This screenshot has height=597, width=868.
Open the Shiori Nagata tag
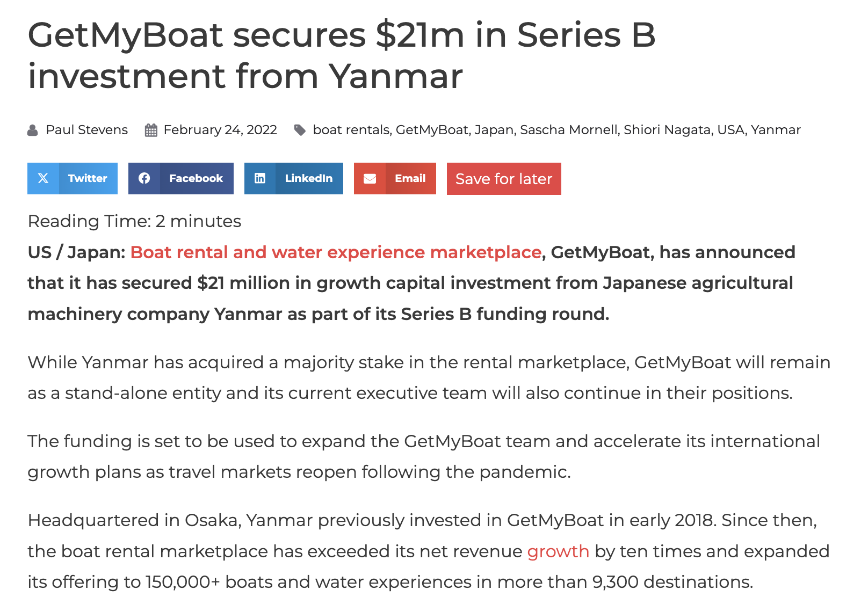(x=667, y=130)
